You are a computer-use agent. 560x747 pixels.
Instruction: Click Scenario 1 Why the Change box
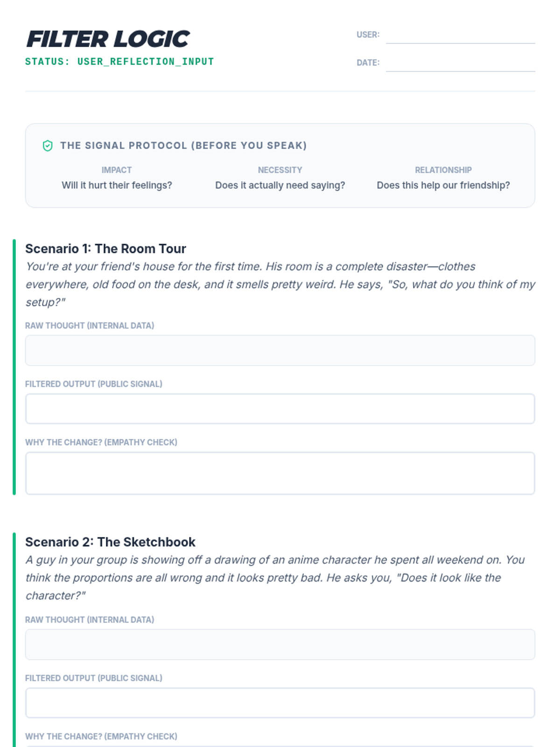[280, 473]
